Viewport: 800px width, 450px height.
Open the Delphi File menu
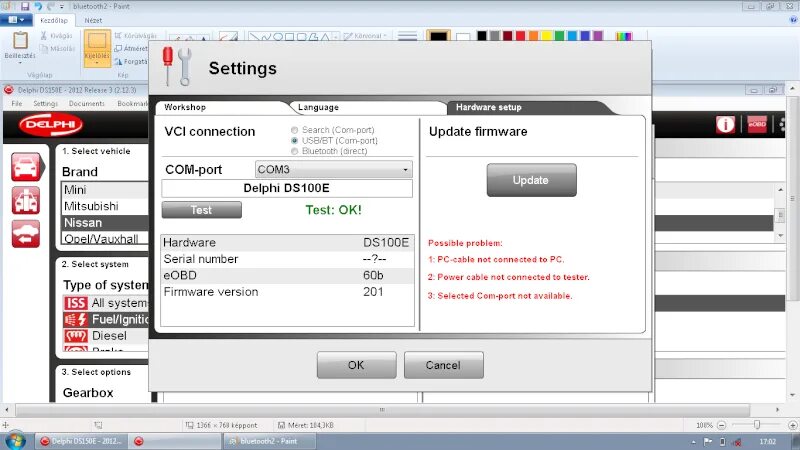(17, 104)
